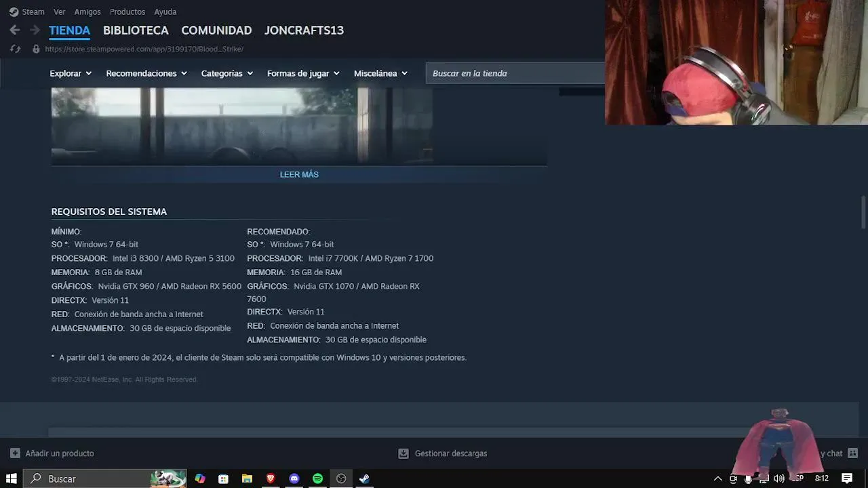Open the Miscelánea dropdown
Viewport: 868px width, 488px height.
(380, 73)
